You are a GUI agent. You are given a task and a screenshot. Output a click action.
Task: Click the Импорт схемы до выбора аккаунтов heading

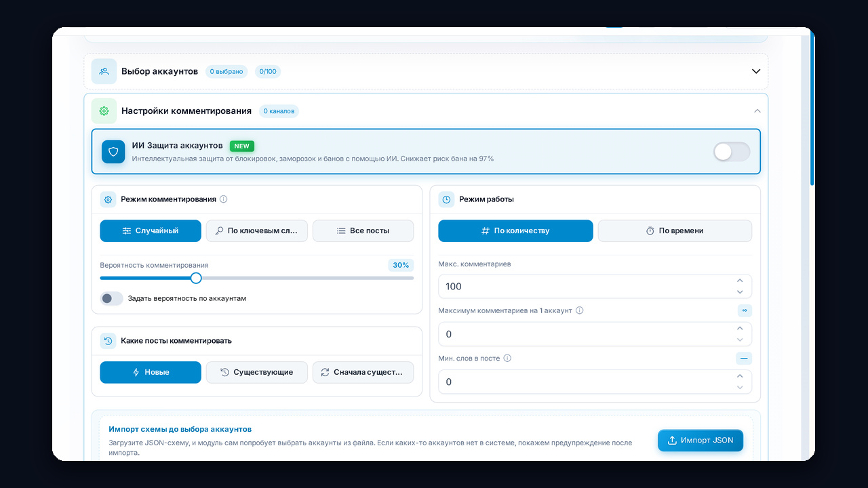point(180,429)
